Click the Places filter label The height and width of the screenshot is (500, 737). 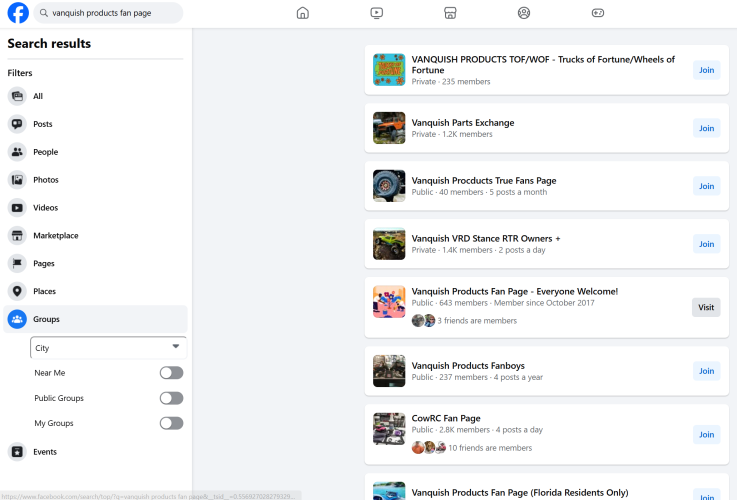45,291
